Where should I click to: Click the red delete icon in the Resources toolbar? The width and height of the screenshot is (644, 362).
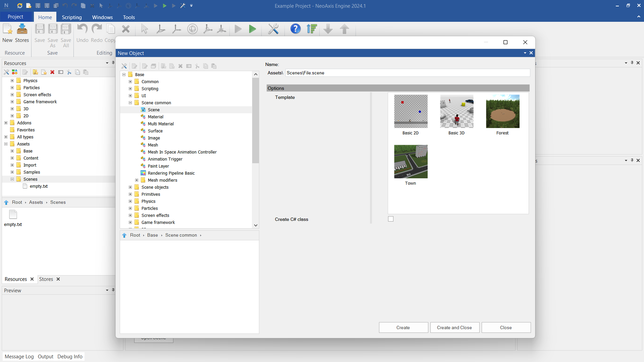point(52,72)
